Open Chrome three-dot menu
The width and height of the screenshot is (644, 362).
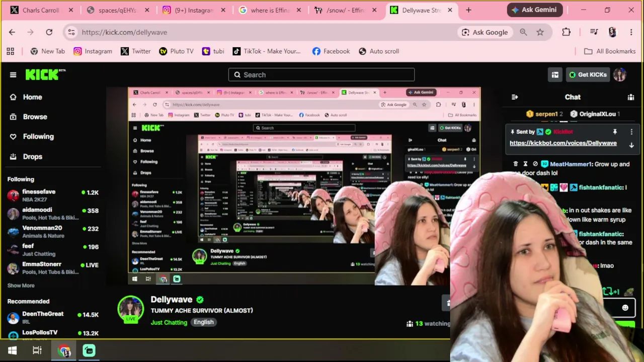pyautogui.click(x=631, y=32)
